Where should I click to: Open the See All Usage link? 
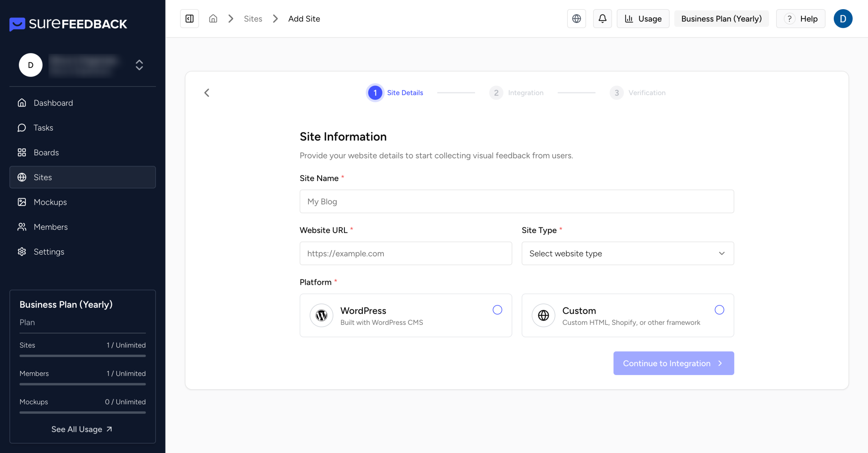pos(82,429)
